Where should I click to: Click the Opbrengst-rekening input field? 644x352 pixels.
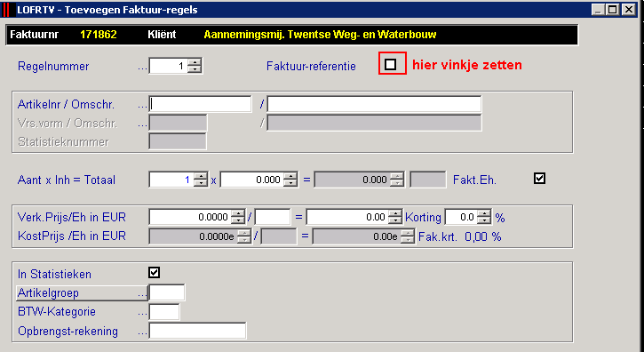pyautogui.click(x=197, y=331)
